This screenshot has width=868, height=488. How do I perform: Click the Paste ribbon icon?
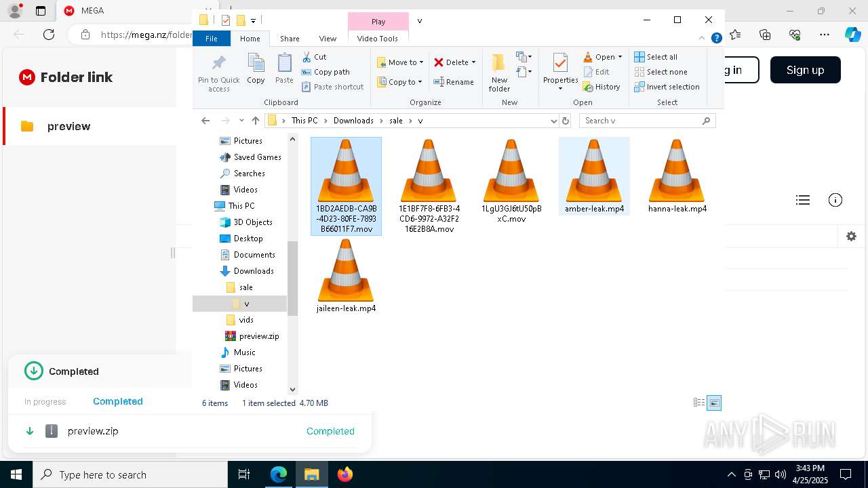284,68
